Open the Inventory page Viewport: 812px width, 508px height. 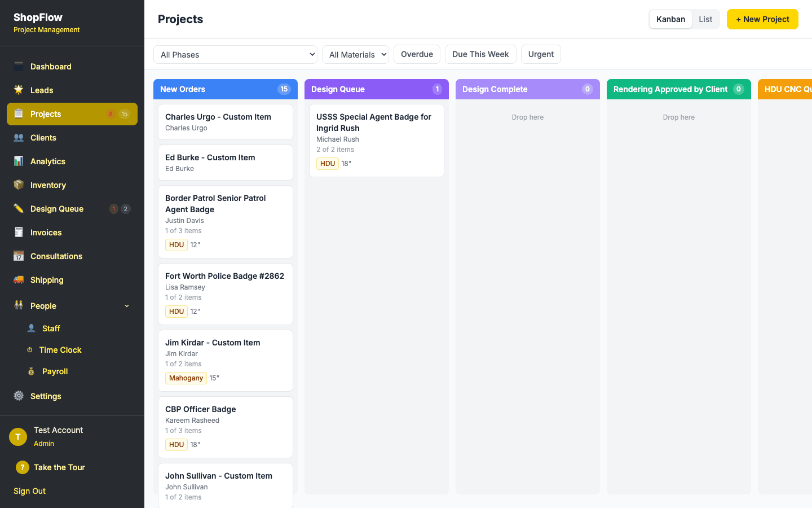(x=48, y=185)
